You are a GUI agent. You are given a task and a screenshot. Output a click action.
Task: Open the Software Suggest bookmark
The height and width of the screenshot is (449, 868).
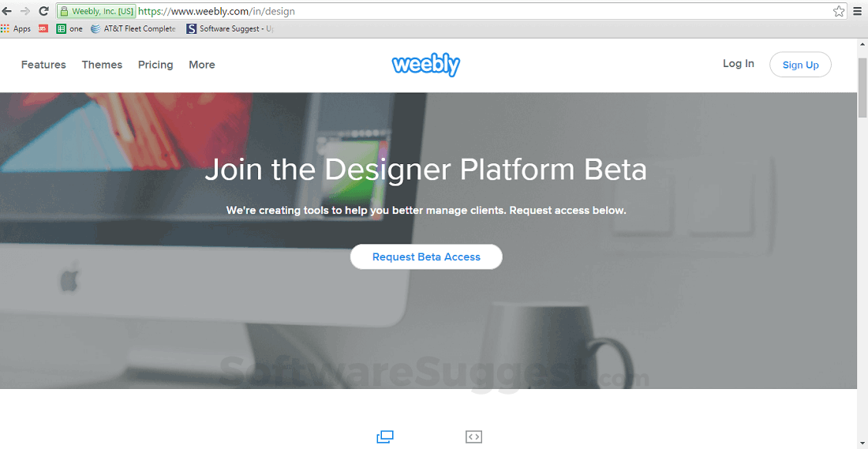230,28
